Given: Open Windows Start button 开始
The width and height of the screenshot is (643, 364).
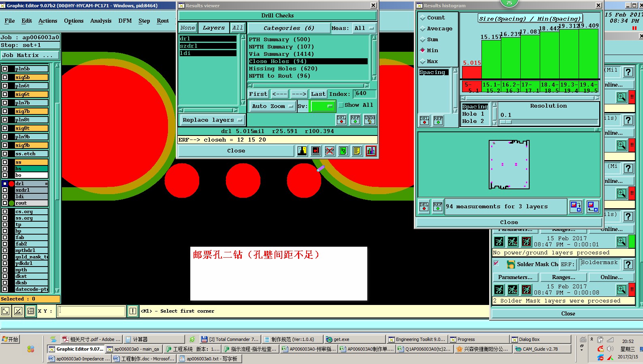Looking at the screenshot, I should (10, 339).
